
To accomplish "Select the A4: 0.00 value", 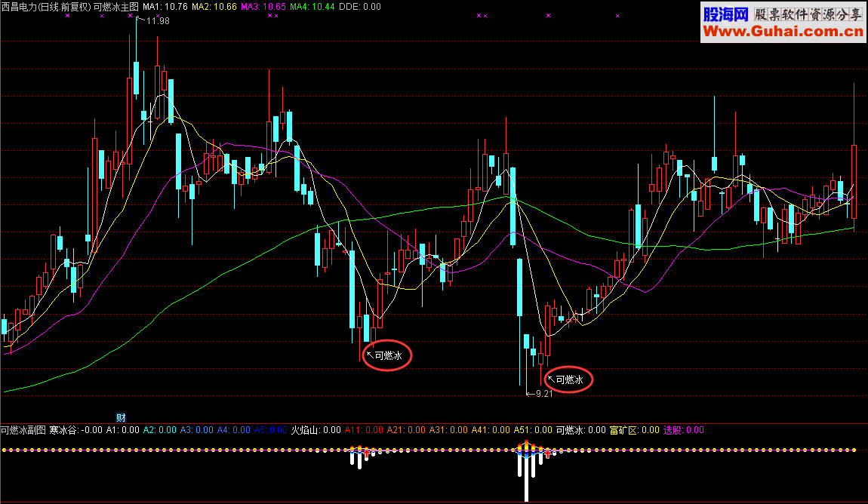I will point(234,430).
